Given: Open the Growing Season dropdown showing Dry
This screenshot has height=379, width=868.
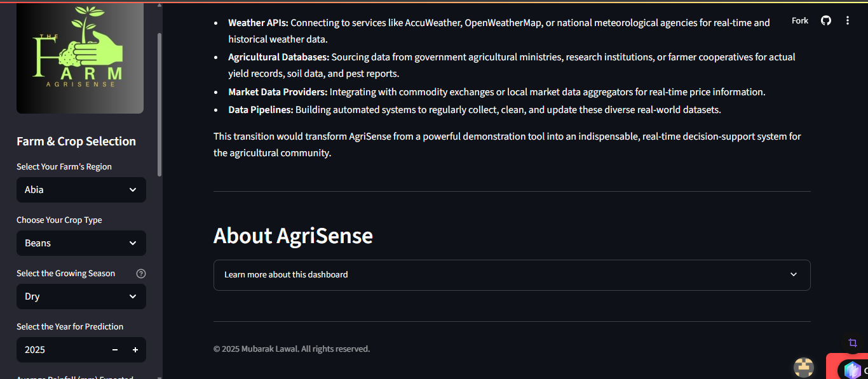Looking at the screenshot, I should [x=81, y=296].
